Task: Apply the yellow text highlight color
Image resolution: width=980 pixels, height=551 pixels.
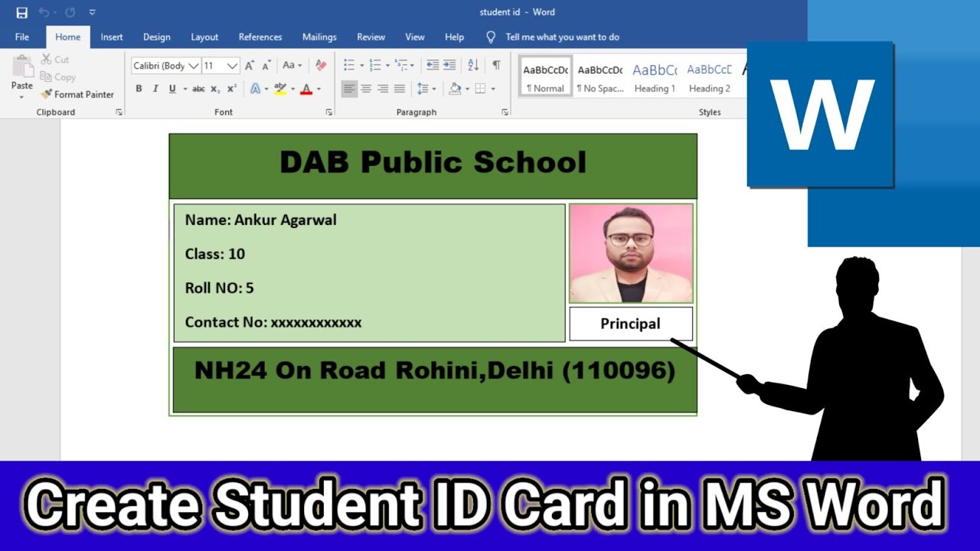Action: tap(280, 89)
